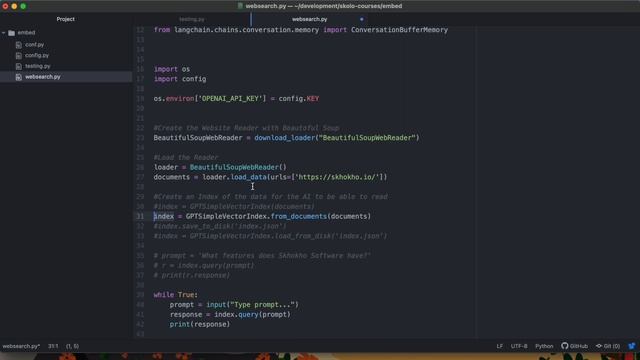The image size is (640, 360).
Task: Select the websearch.py editor tab
Action: click(x=309, y=19)
